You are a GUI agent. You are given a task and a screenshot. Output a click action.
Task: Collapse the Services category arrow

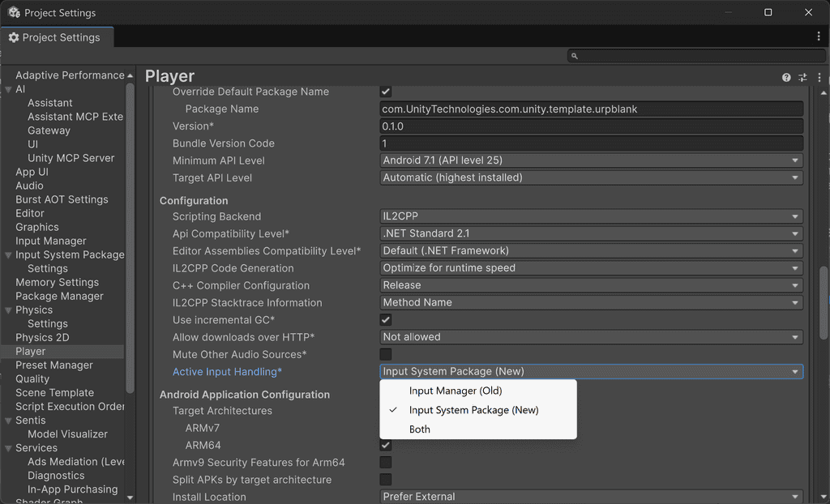pos(8,448)
